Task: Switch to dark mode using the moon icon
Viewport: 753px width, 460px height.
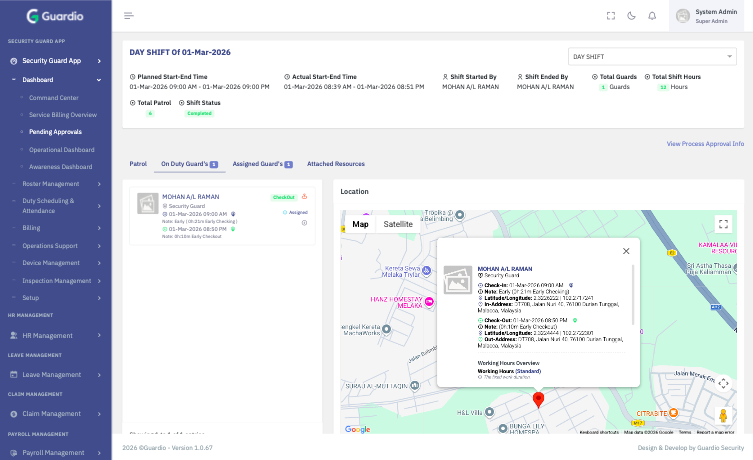Action: [632, 16]
